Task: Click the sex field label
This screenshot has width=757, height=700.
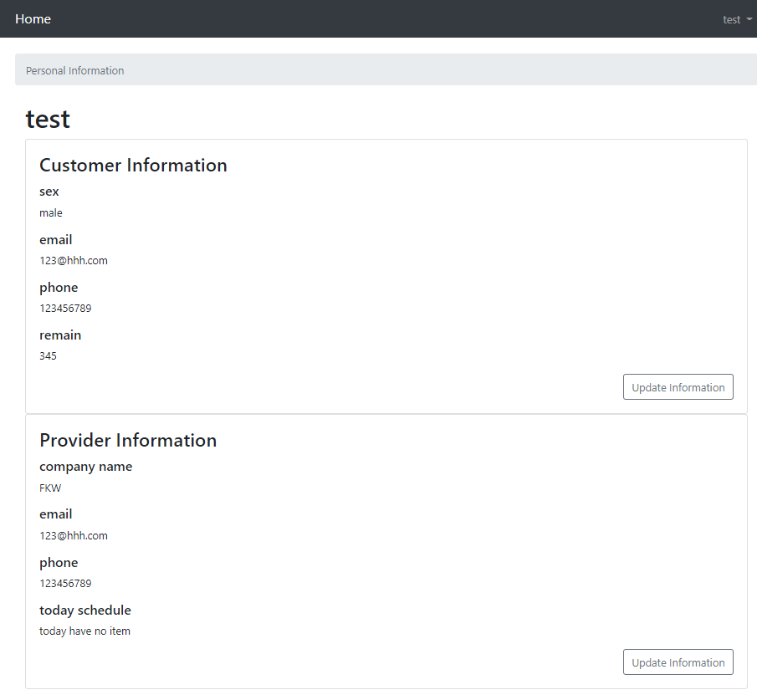Action: tap(49, 192)
